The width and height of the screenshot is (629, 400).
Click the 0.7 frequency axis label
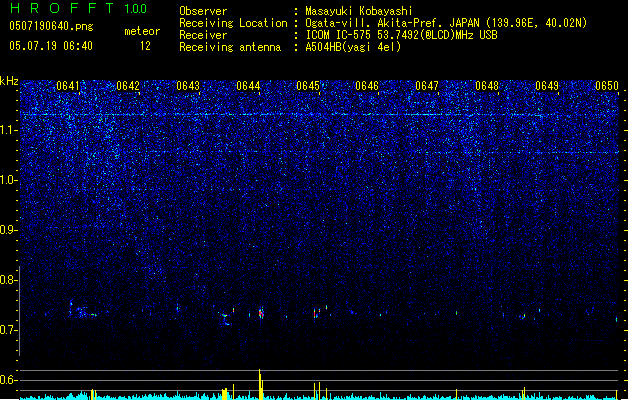[8, 330]
